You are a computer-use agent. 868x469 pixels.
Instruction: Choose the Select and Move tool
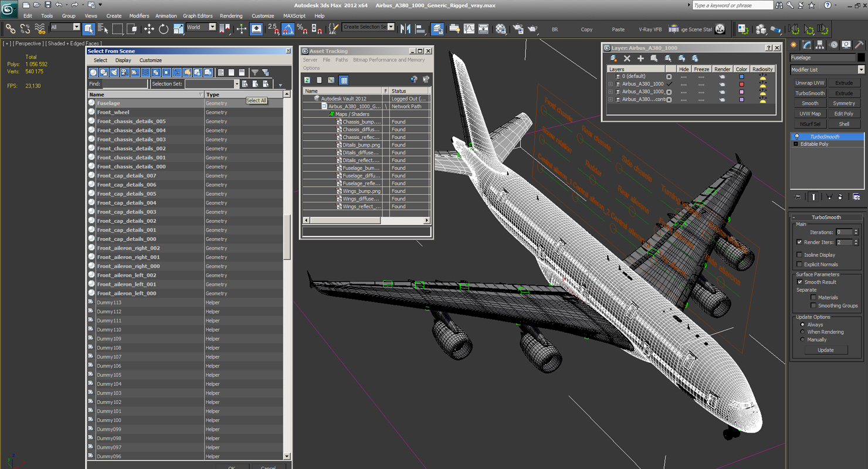tap(149, 29)
